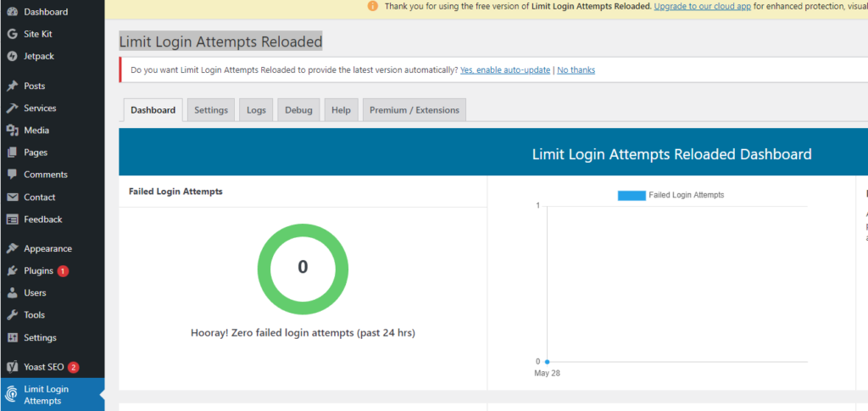Click the Media library icon

point(12,130)
